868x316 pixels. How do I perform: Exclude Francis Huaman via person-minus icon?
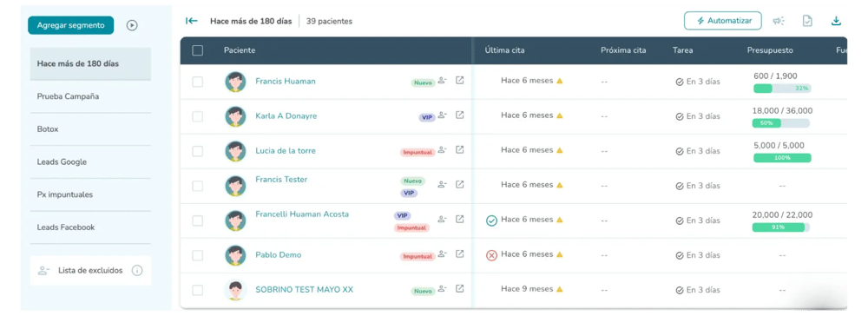tap(442, 80)
